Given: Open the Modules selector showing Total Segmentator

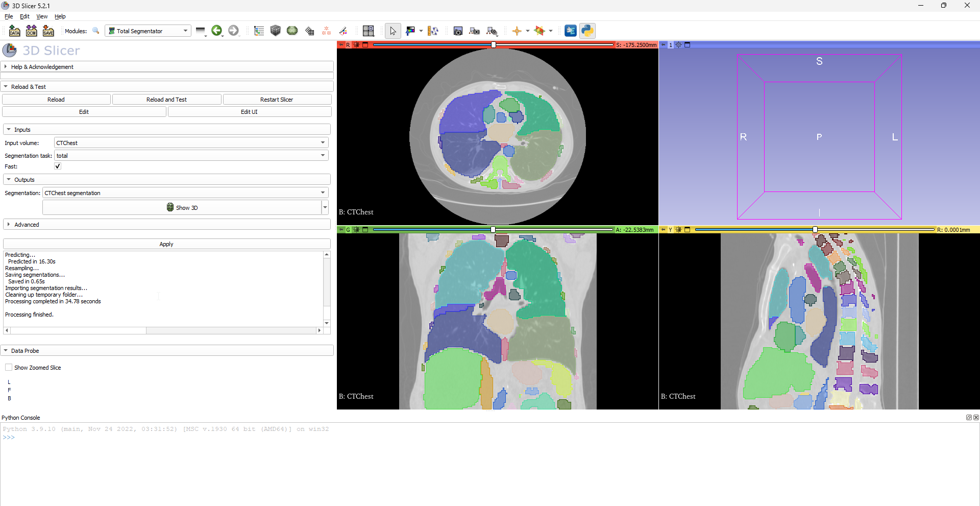Looking at the screenshot, I should point(148,31).
